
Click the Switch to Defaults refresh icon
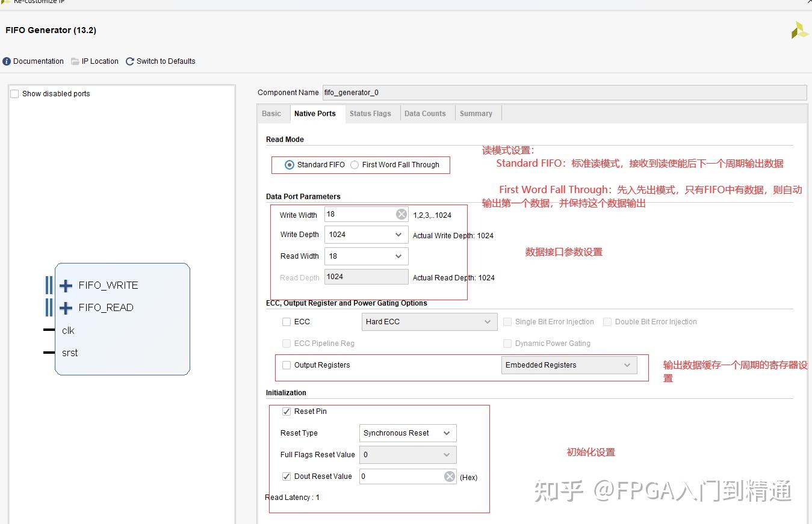point(130,61)
